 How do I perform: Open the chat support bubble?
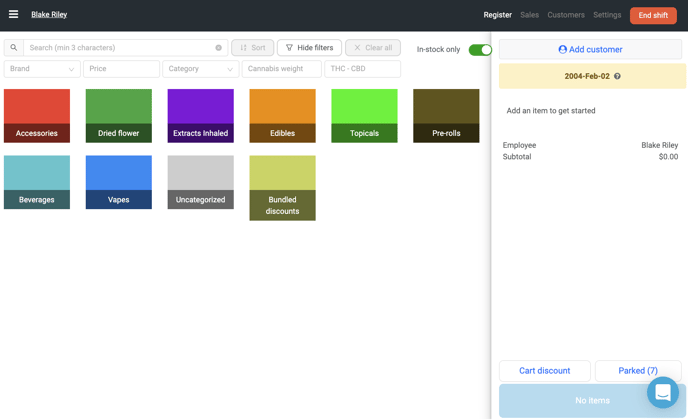tap(663, 392)
